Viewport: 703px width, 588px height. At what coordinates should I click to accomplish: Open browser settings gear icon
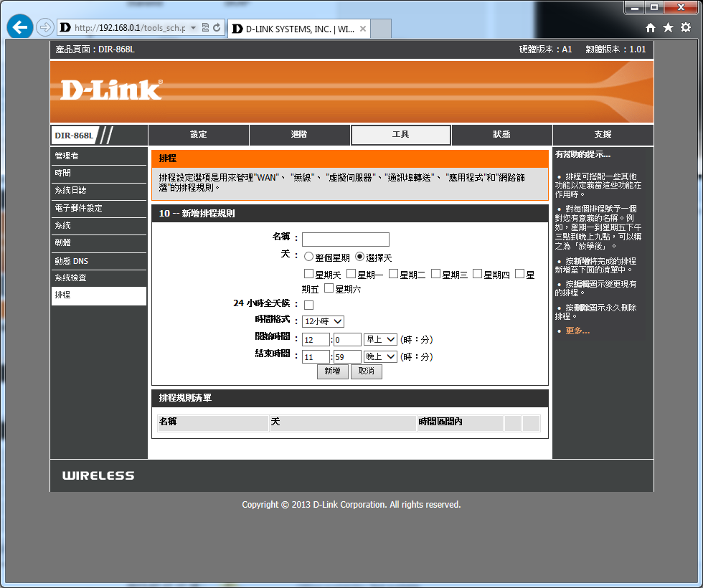point(685,27)
